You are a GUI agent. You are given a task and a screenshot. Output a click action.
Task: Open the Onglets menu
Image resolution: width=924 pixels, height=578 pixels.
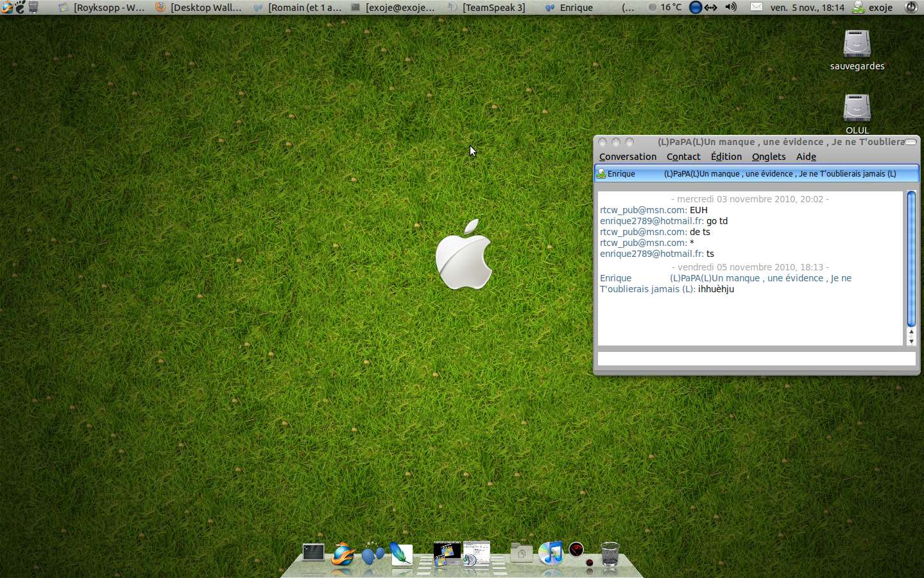(769, 157)
